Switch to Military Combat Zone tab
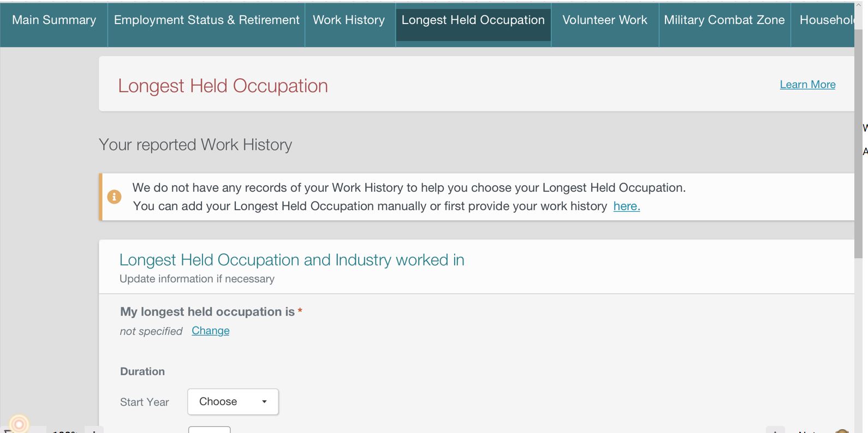 (x=724, y=20)
